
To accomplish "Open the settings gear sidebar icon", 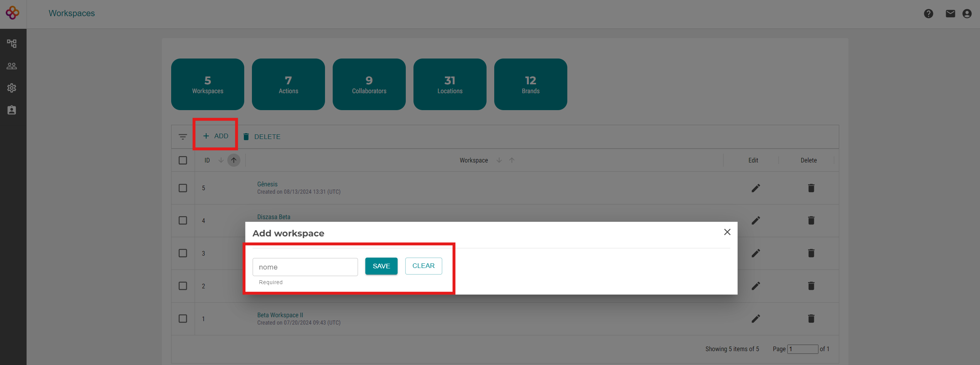I will coord(12,88).
